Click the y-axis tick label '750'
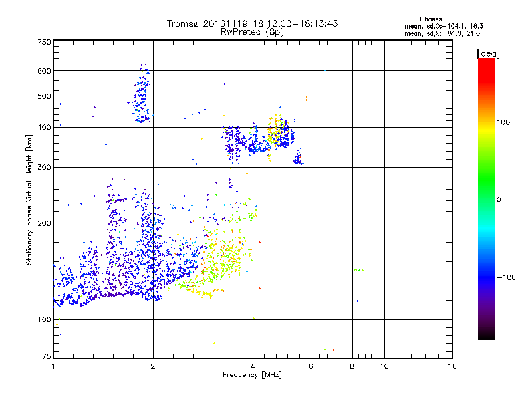The width and height of the screenshot is (532, 399). (44, 42)
